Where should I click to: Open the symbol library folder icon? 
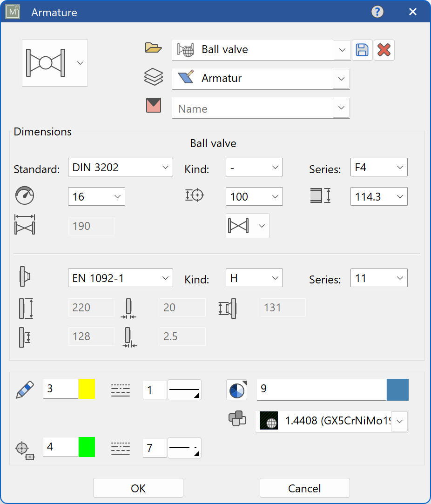tap(154, 47)
